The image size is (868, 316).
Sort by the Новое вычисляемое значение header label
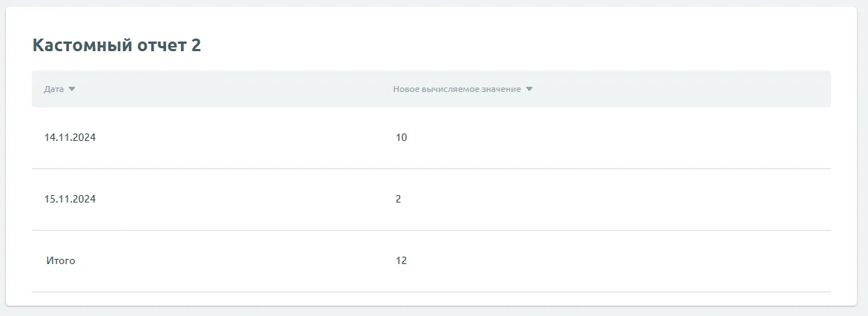(457, 89)
